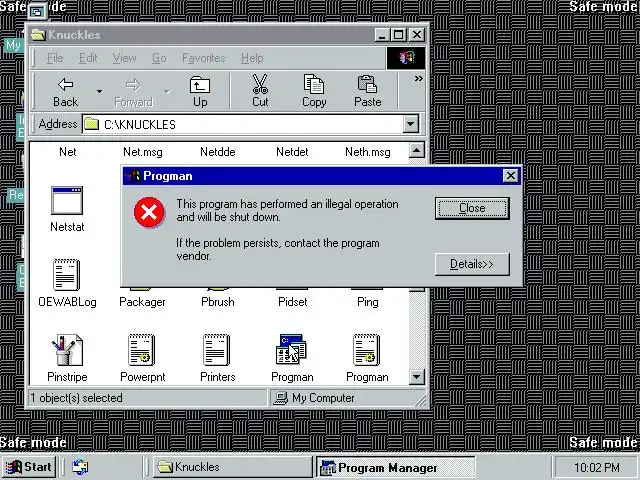Select the Netdet file label
640x480 pixels.
tap(292, 152)
